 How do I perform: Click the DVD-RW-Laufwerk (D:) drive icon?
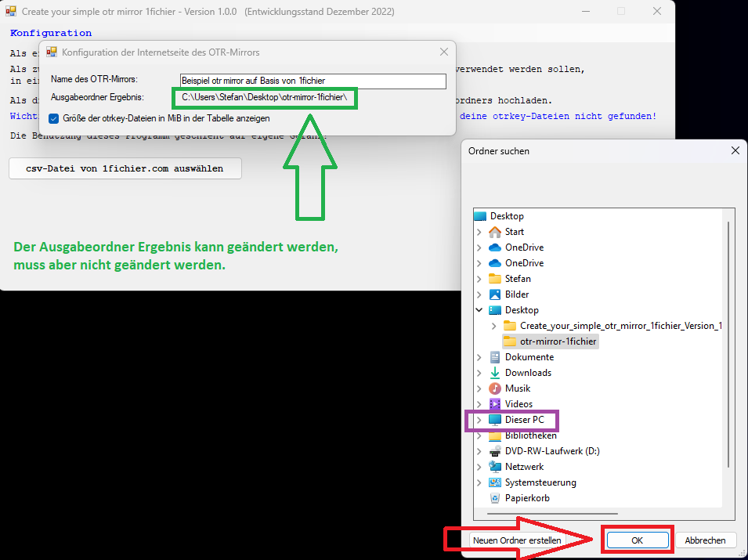pyautogui.click(x=494, y=451)
